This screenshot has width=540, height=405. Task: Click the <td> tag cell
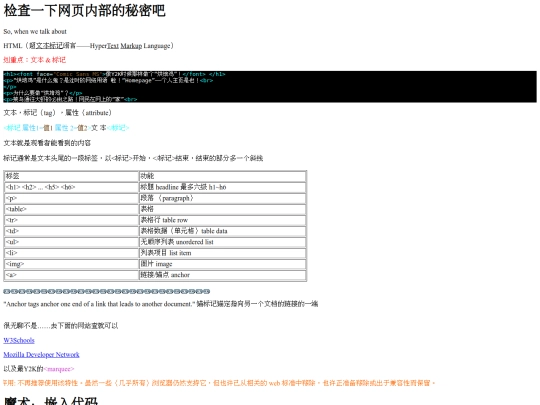pyautogui.click(x=71, y=231)
